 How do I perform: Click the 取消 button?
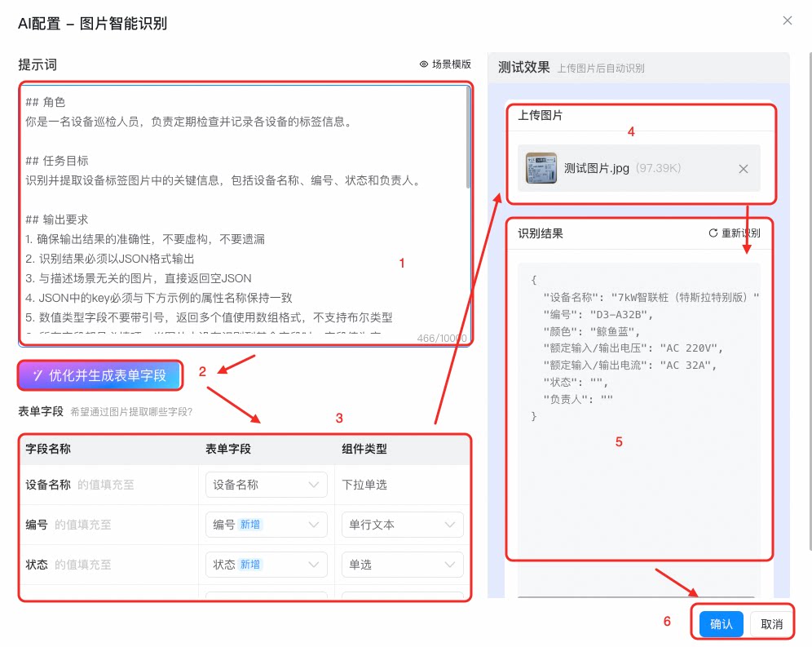(x=771, y=624)
